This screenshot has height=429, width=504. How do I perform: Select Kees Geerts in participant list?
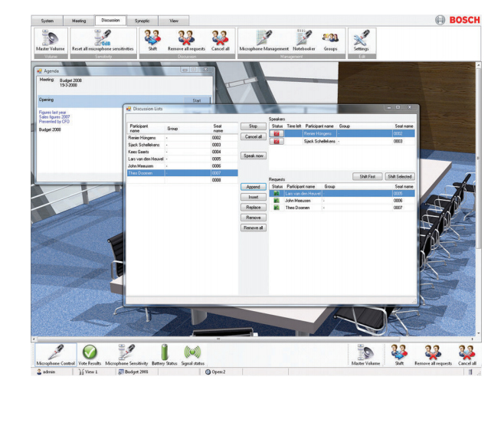pyautogui.click(x=139, y=152)
